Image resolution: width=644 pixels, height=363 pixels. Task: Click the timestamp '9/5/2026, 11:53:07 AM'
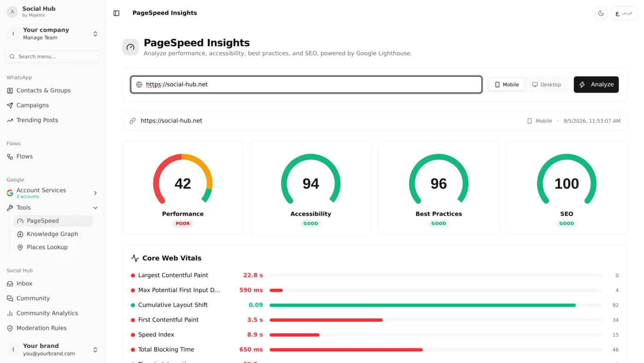coord(592,121)
